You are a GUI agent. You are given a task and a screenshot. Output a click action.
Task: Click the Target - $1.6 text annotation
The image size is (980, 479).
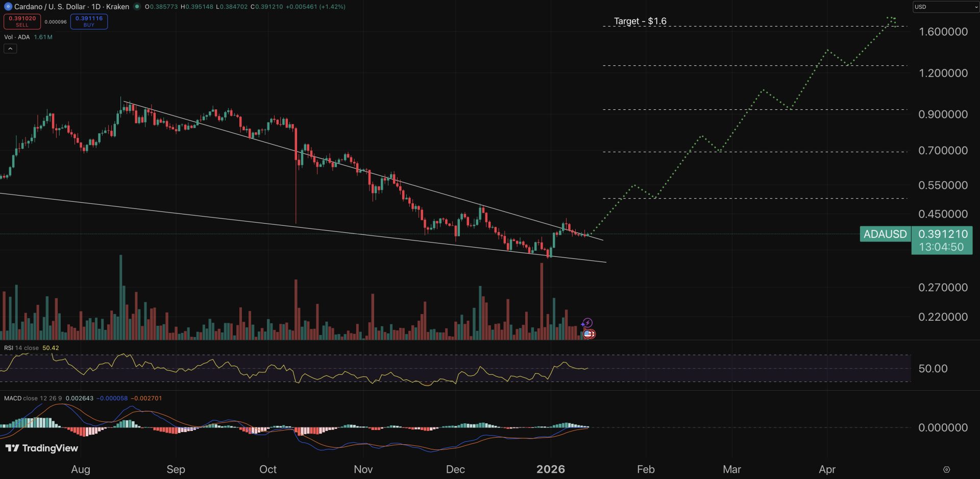tap(640, 21)
